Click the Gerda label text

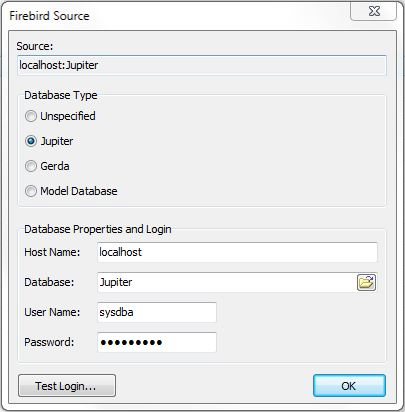pyautogui.click(x=55, y=166)
